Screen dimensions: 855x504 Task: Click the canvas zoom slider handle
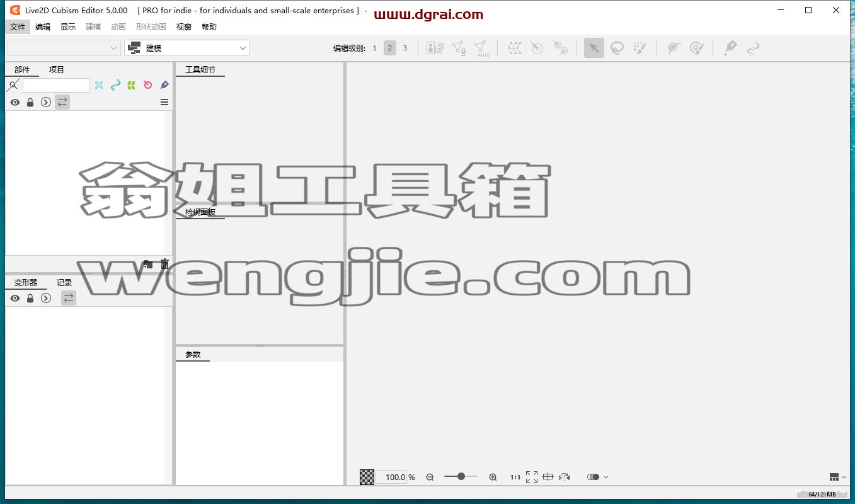pos(461,476)
